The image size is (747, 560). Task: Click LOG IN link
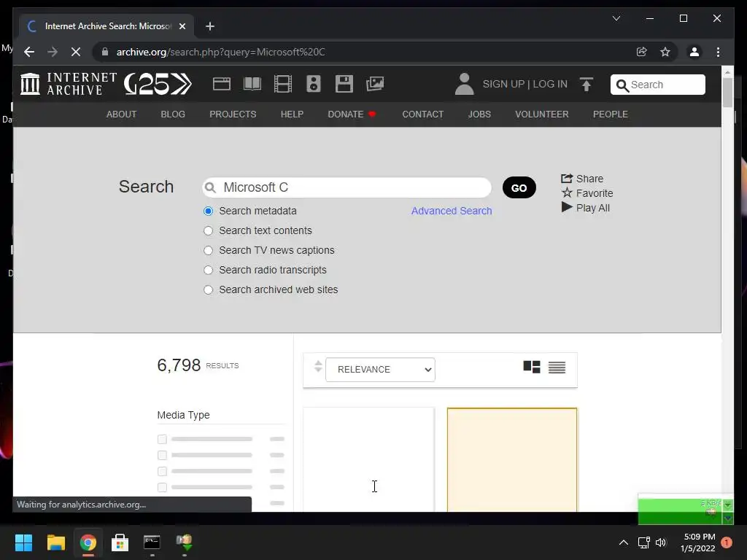(x=550, y=85)
